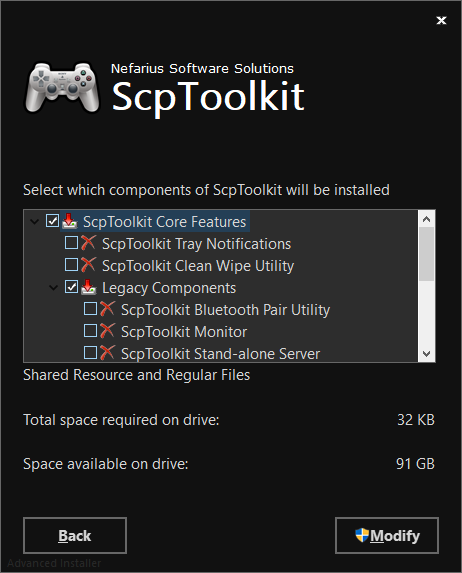
Task: Select the ScpToolkit Bluetooth Pair Utility label
Action: (x=226, y=310)
